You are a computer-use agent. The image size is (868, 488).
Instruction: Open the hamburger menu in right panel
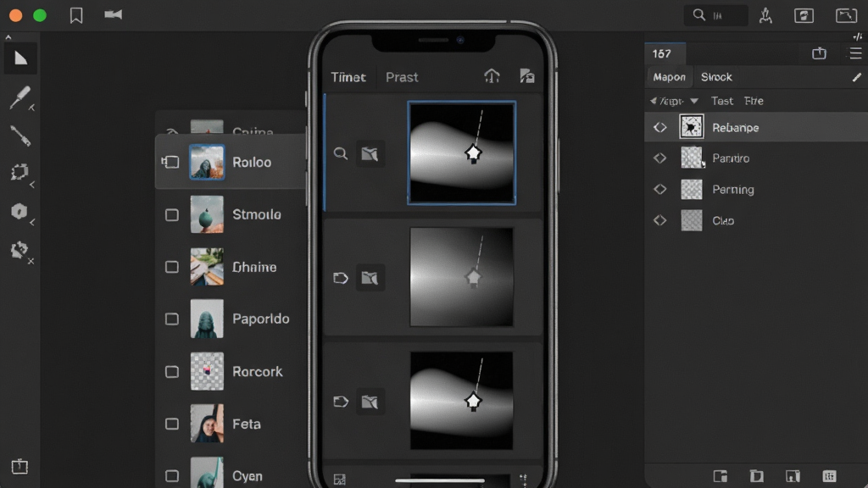(855, 53)
